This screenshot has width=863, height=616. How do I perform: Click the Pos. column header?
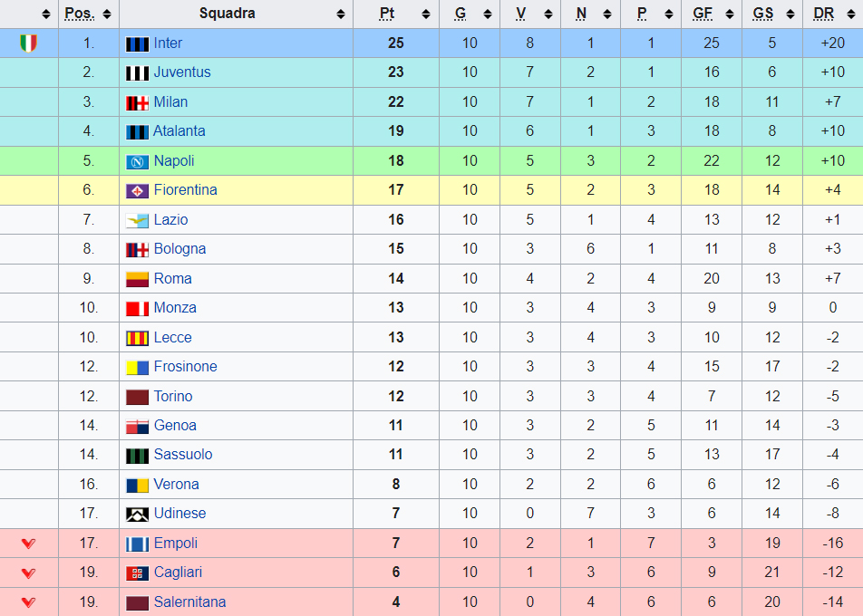[79, 14]
